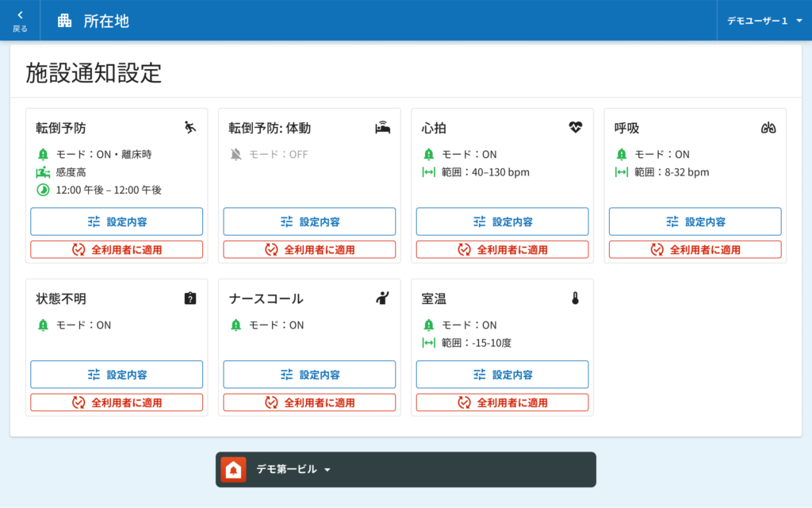Click the 12:00 午後 time range row

point(108,190)
